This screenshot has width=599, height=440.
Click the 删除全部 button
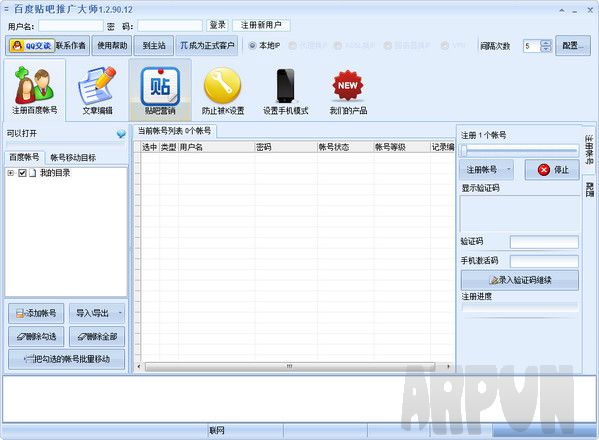[97, 336]
